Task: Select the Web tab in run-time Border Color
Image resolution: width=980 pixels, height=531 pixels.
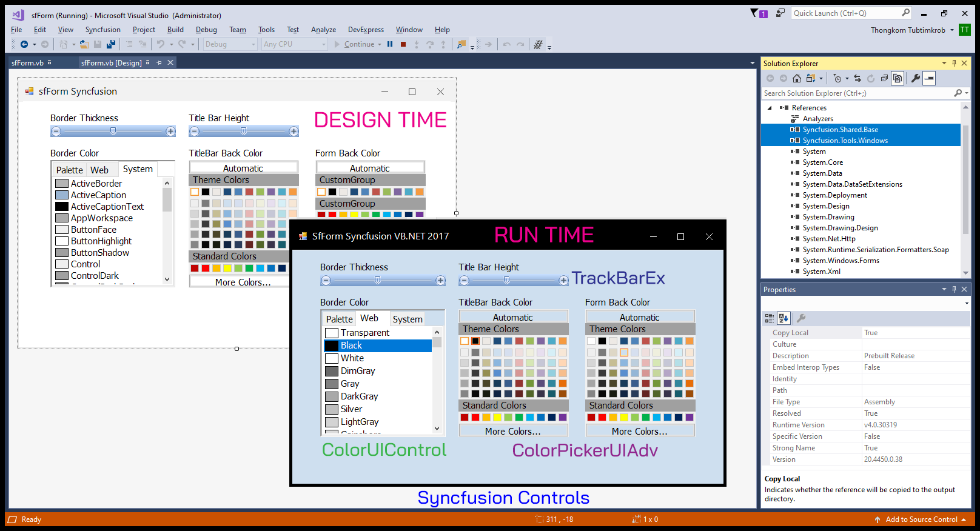Action: [369, 318]
